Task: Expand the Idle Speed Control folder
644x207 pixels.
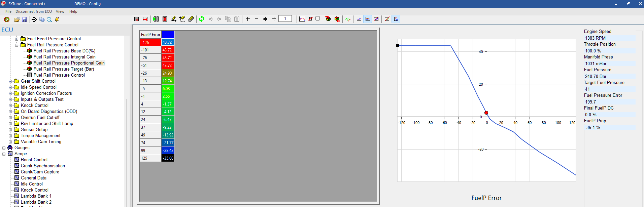Action: pos(10,87)
